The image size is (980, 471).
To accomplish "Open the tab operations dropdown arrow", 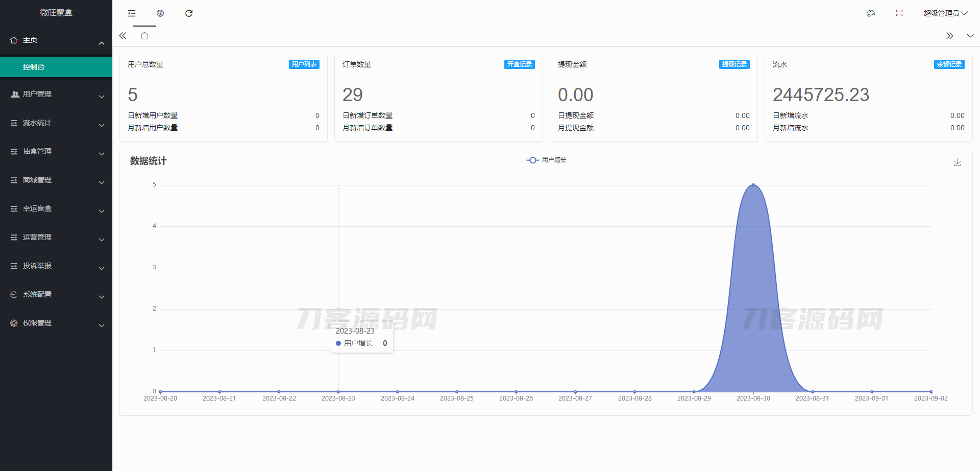I will point(970,36).
